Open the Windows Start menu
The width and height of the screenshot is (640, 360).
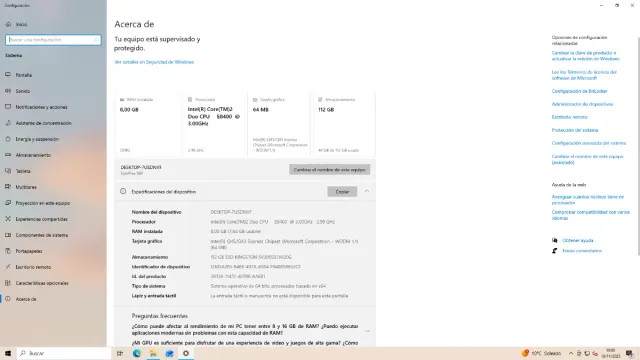(8, 353)
